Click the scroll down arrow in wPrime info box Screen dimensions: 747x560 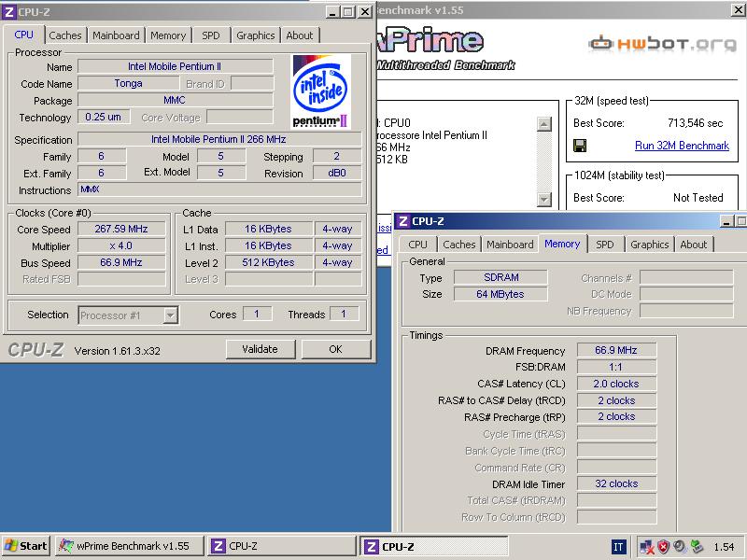(x=544, y=199)
